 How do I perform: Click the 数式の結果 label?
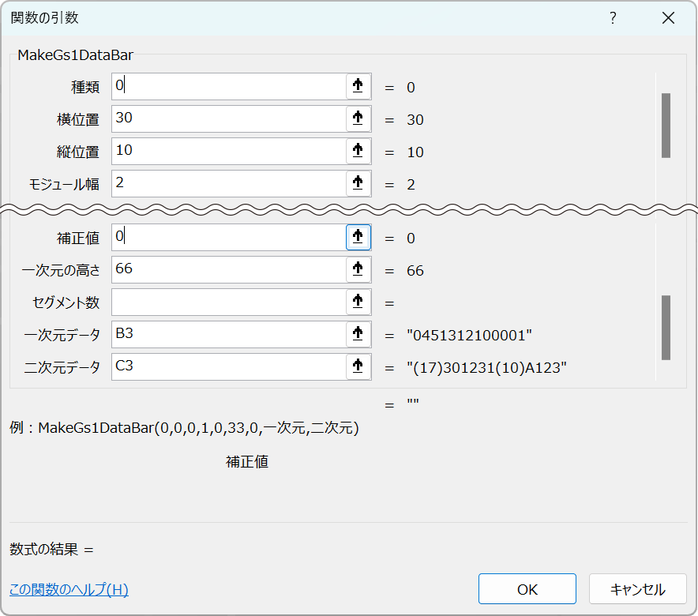43,549
